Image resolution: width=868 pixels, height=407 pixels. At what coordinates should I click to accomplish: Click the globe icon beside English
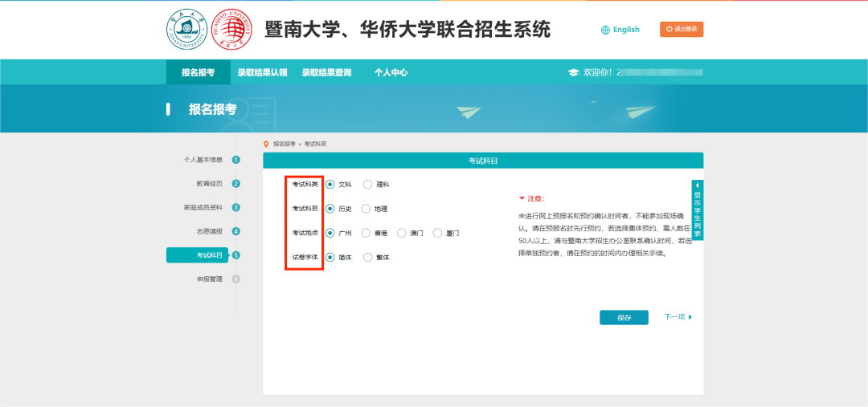[606, 30]
